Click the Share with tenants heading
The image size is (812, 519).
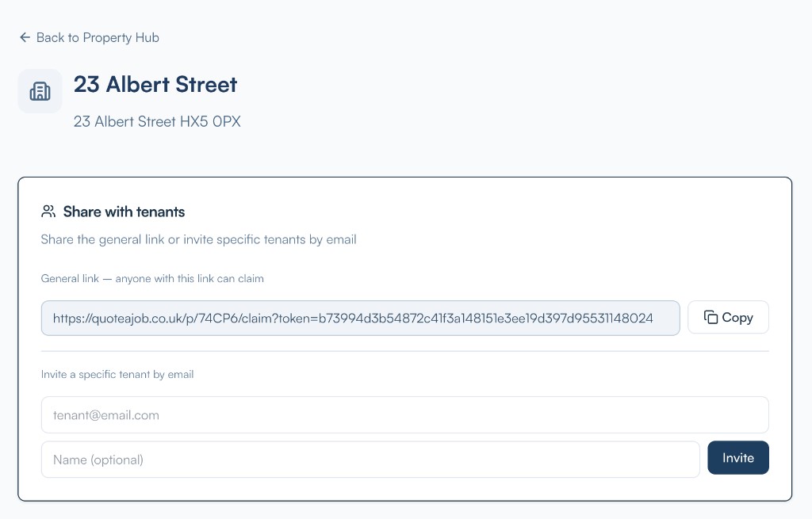124,212
